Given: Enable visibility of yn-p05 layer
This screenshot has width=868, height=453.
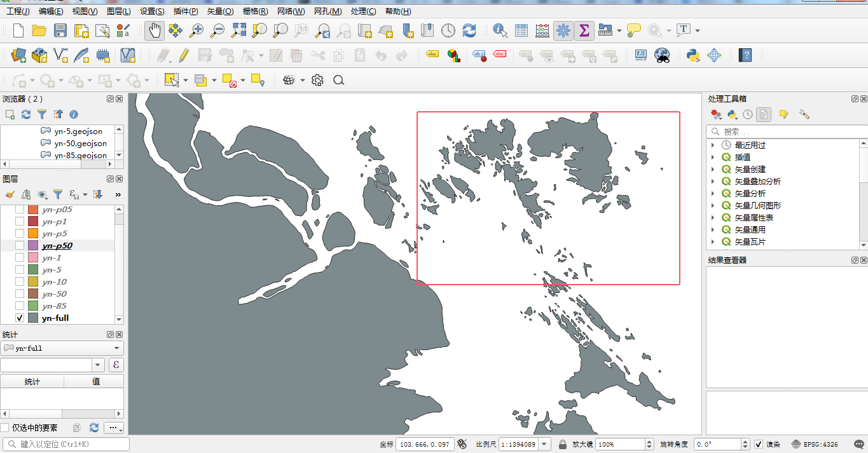Looking at the screenshot, I should (x=20, y=210).
